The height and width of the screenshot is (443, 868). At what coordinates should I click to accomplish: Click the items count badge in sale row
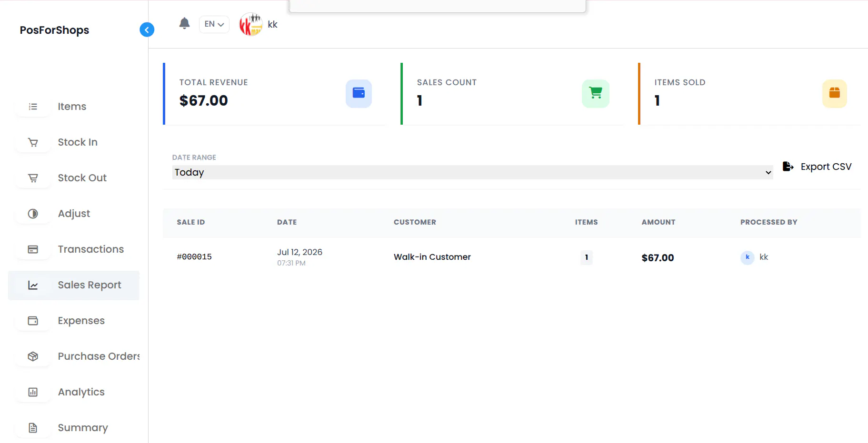point(587,257)
